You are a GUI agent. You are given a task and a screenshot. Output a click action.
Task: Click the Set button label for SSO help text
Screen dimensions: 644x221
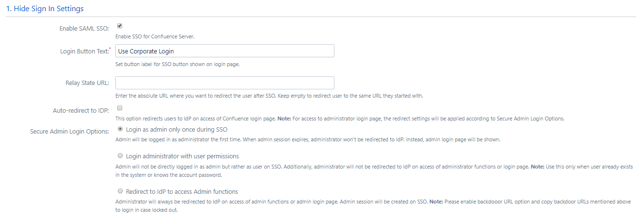177,64
